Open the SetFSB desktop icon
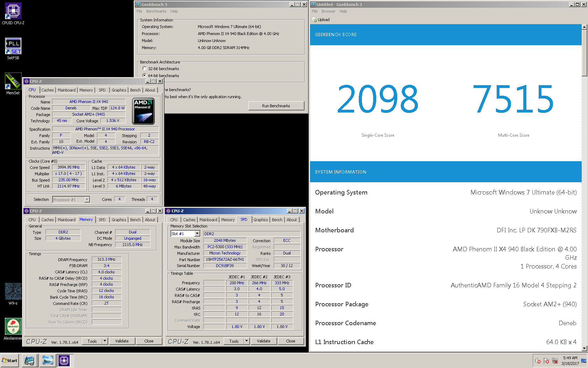The image size is (588, 368). point(13,49)
